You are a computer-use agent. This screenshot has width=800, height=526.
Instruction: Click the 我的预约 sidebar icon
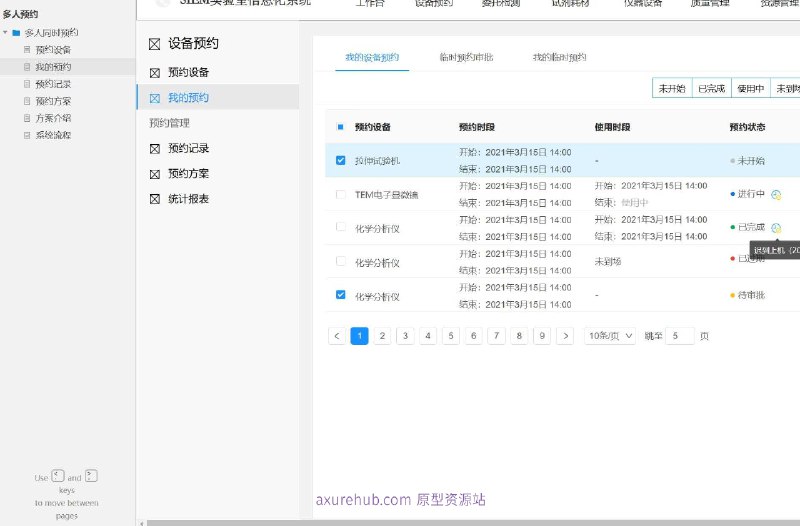coord(155,98)
